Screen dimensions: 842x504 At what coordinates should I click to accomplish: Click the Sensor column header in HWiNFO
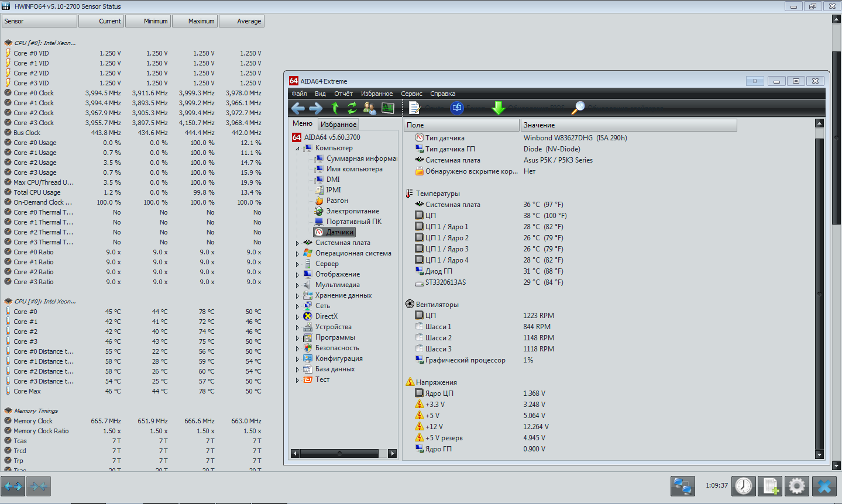[39, 21]
